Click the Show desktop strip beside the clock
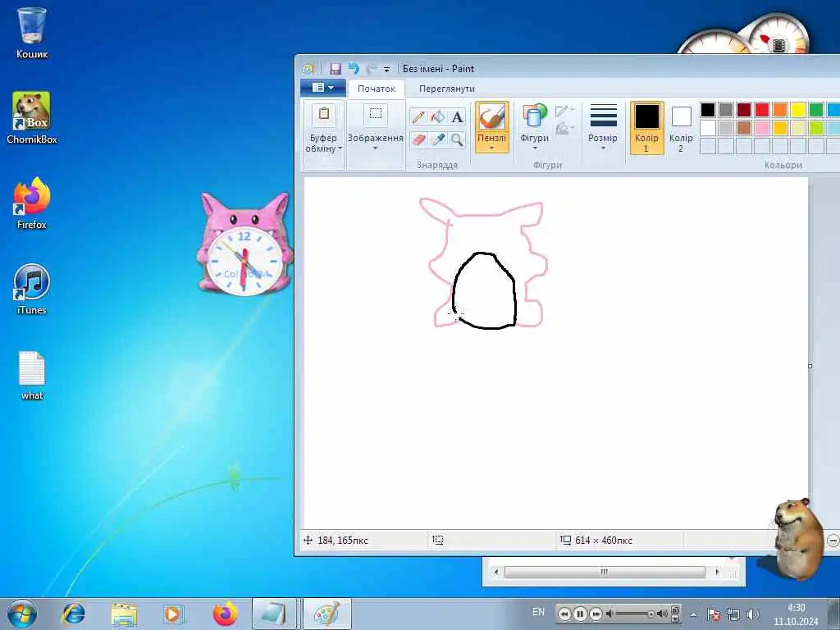This screenshot has height=630, width=840. (834, 614)
